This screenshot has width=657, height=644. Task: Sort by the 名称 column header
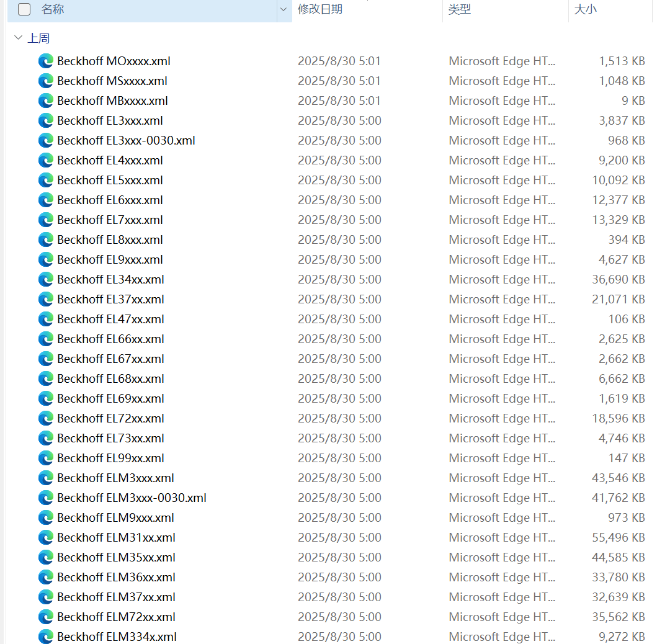52,9
